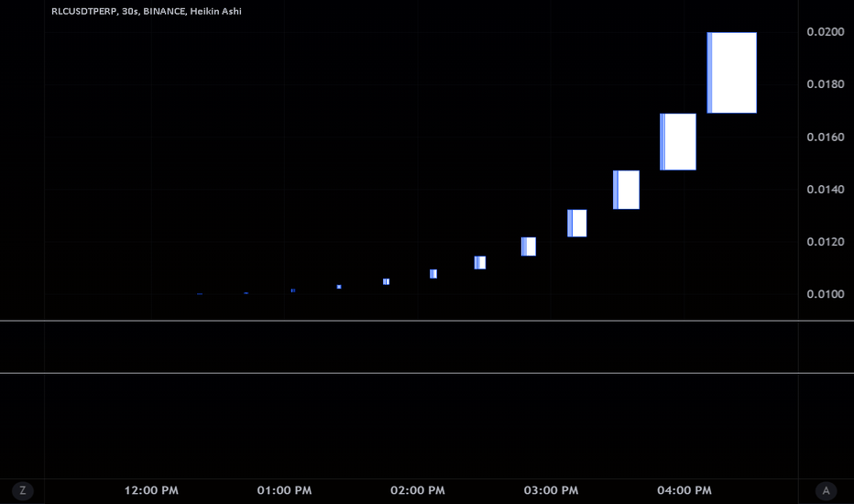
Task: Click the RLCUSDTPERP chart title
Action: point(146,11)
